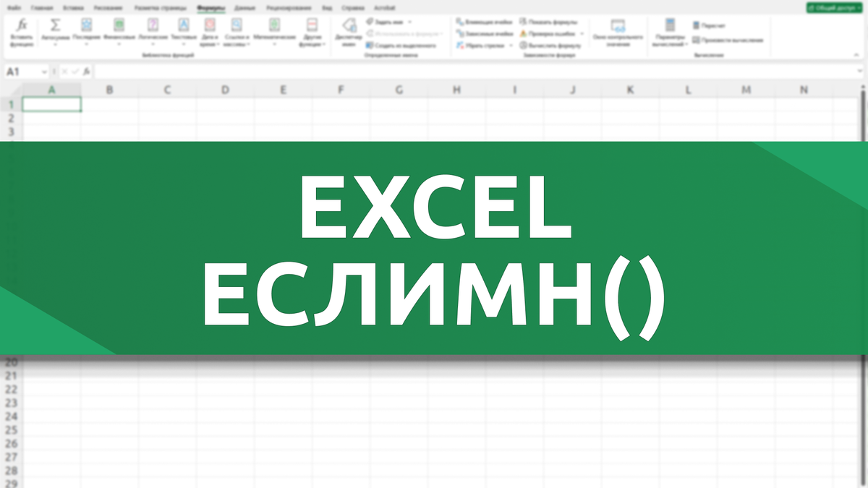Switch to the Рецензирование (Review) tab
This screenshot has height=488, width=868.
[289, 7]
